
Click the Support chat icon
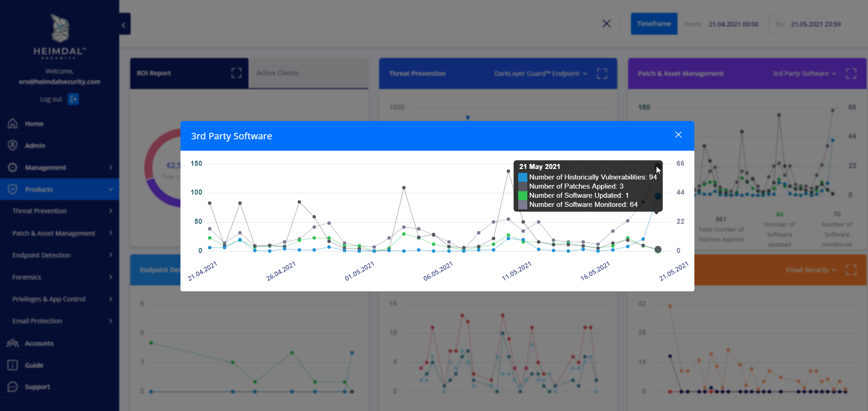point(13,387)
